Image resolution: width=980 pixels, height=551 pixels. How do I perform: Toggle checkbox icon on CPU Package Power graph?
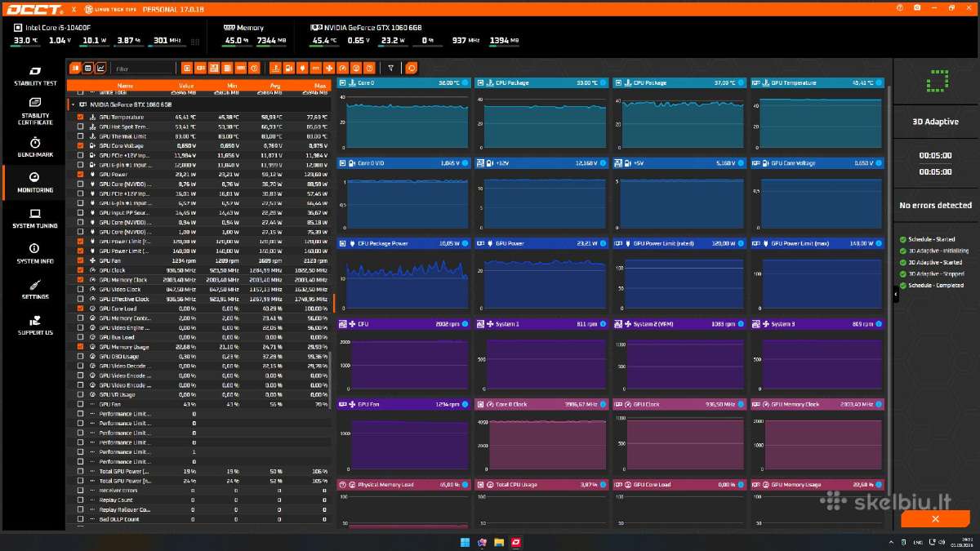pos(341,243)
